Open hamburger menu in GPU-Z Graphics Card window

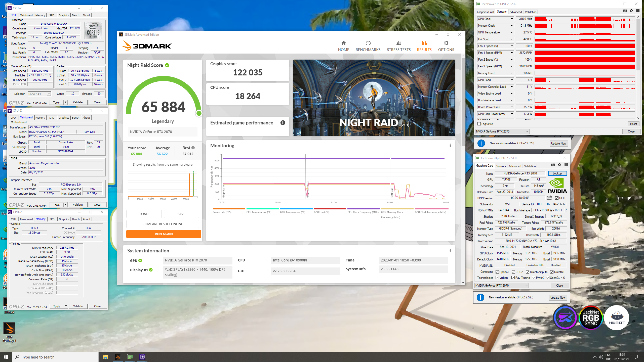pyautogui.click(x=566, y=165)
